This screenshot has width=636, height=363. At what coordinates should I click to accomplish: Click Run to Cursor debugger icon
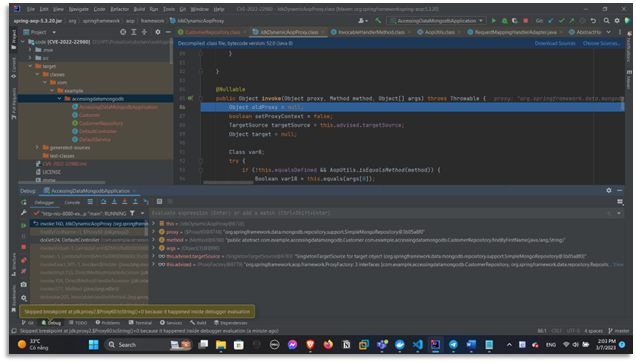(x=146, y=202)
